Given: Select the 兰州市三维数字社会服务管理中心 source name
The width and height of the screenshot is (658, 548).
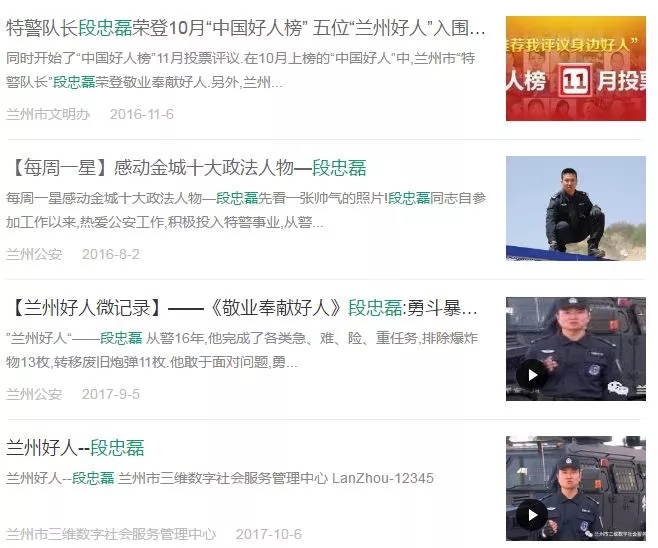Looking at the screenshot, I should pos(111,534).
